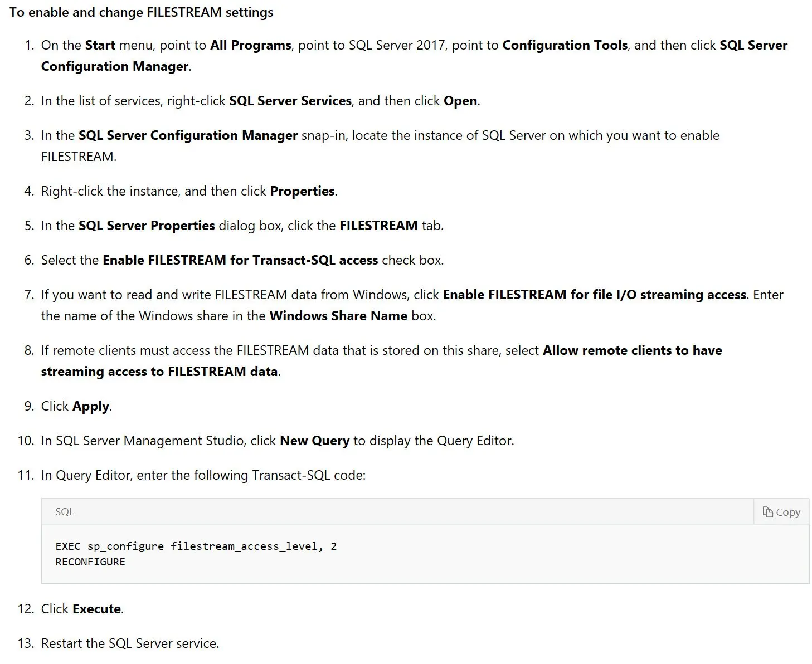Click the bold "FILESTREAM" before "tab" in step 5

pyautogui.click(x=379, y=226)
